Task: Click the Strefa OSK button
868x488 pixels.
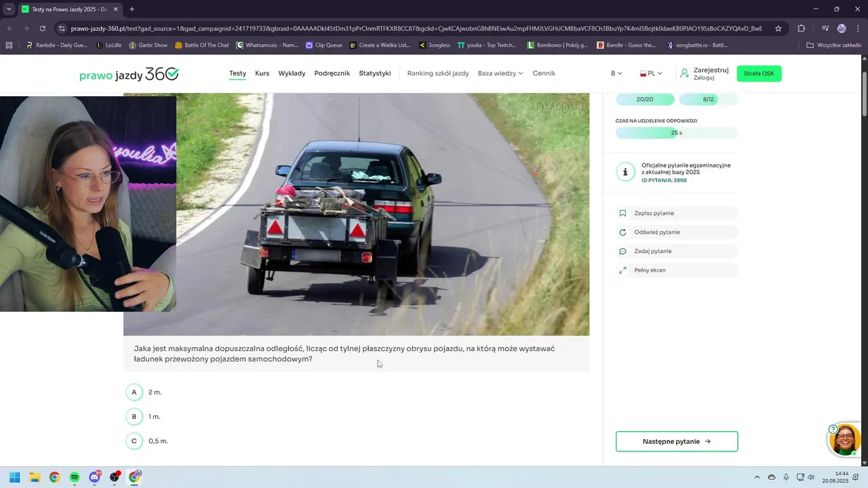Action: point(759,73)
